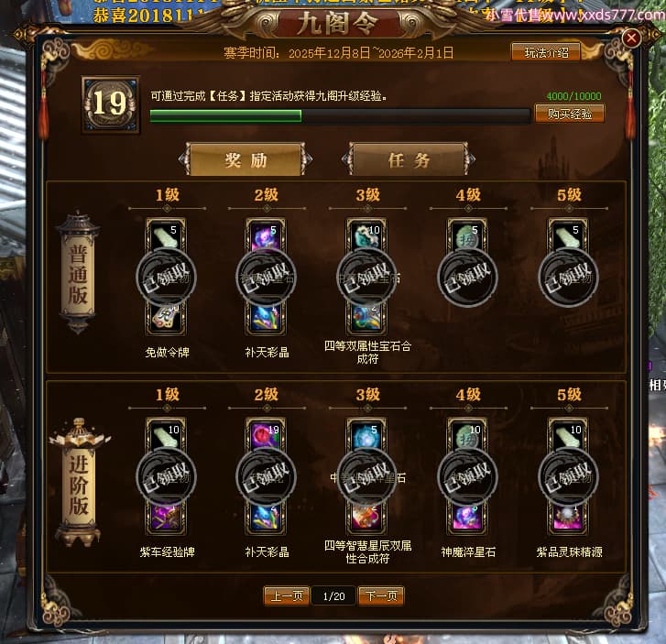Click the 购买经验 button
Image resolution: width=666 pixels, height=644 pixels.
point(569,114)
